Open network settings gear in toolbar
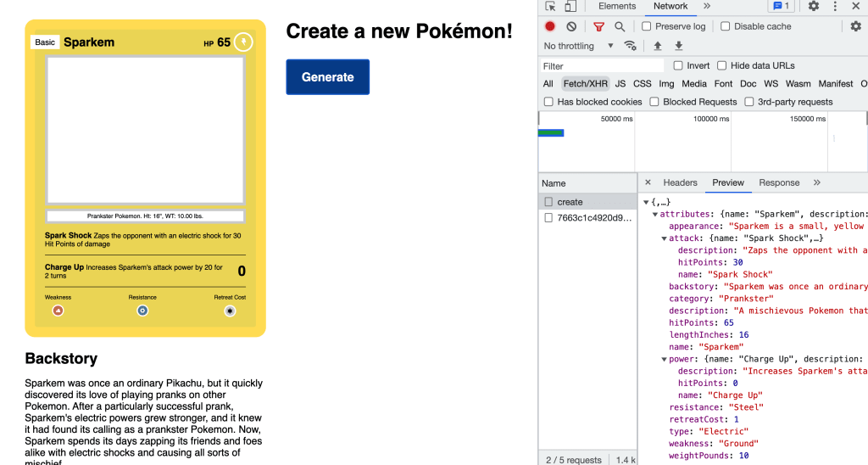The image size is (868, 465). (856, 26)
